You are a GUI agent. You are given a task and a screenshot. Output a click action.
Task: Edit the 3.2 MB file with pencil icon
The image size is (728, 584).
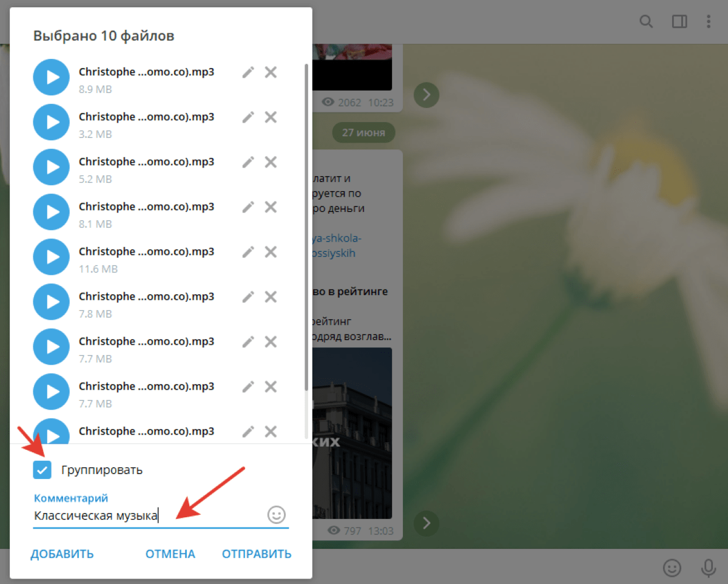pyautogui.click(x=248, y=118)
